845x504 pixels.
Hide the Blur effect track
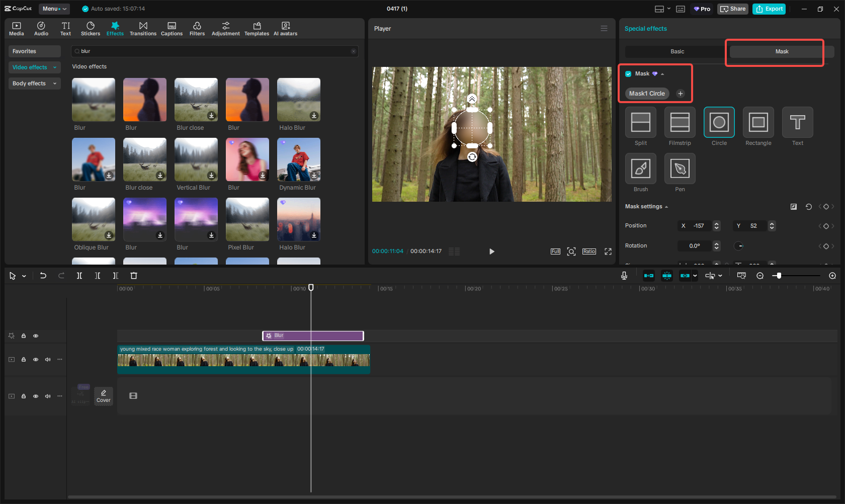(x=36, y=336)
